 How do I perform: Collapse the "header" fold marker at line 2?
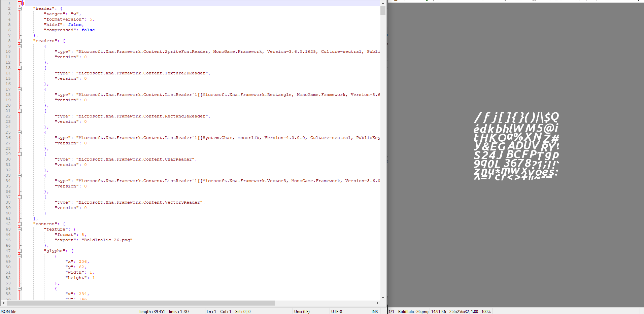[20, 8]
